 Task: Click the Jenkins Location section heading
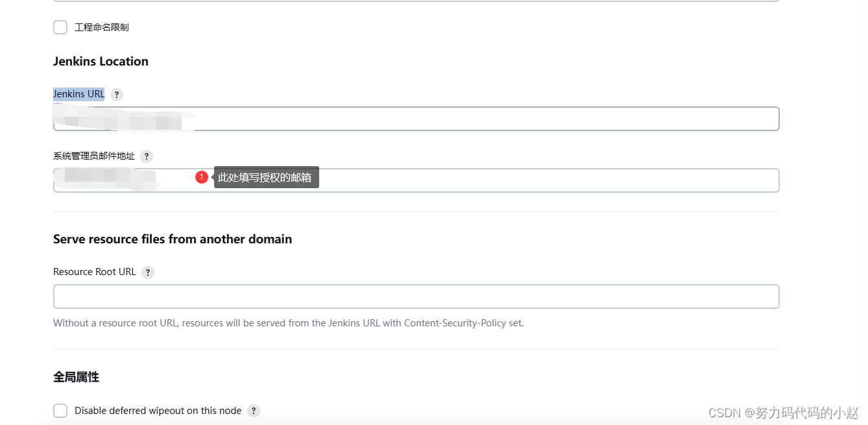(x=101, y=62)
